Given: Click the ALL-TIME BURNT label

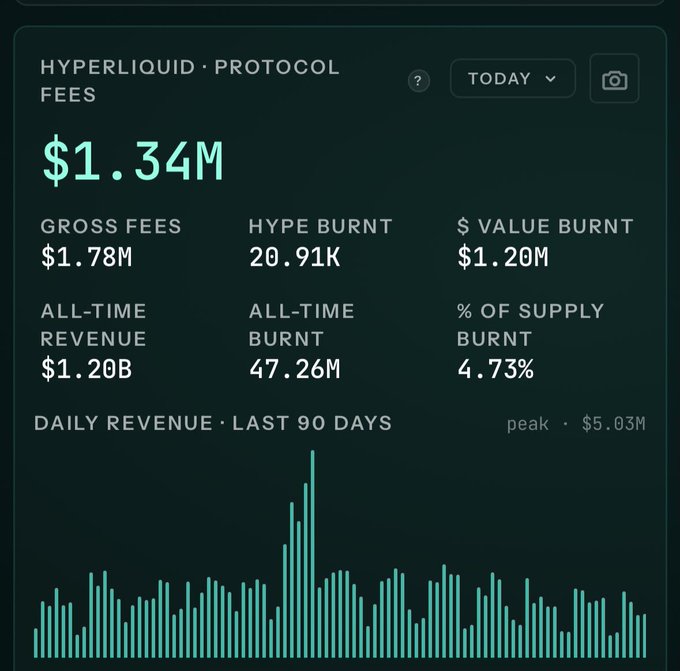Looking at the screenshot, I should [301, 325].
